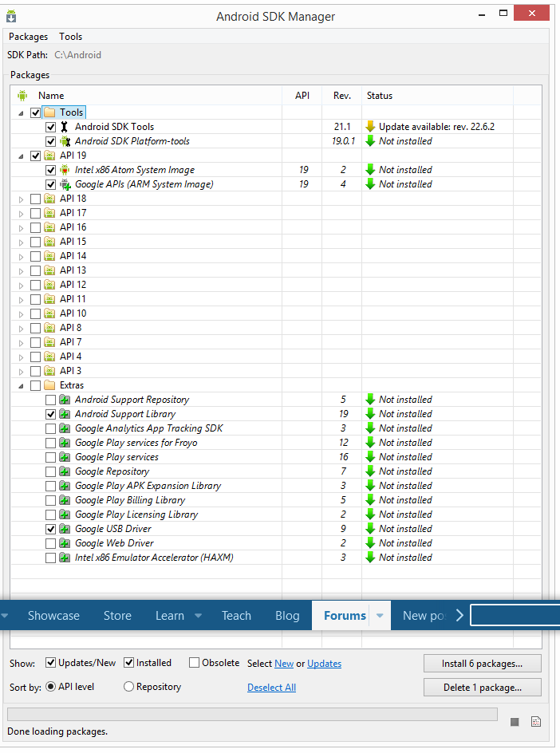Click the Rev. column header
Screen dimensions: 560x753
(x=342, y=96)
